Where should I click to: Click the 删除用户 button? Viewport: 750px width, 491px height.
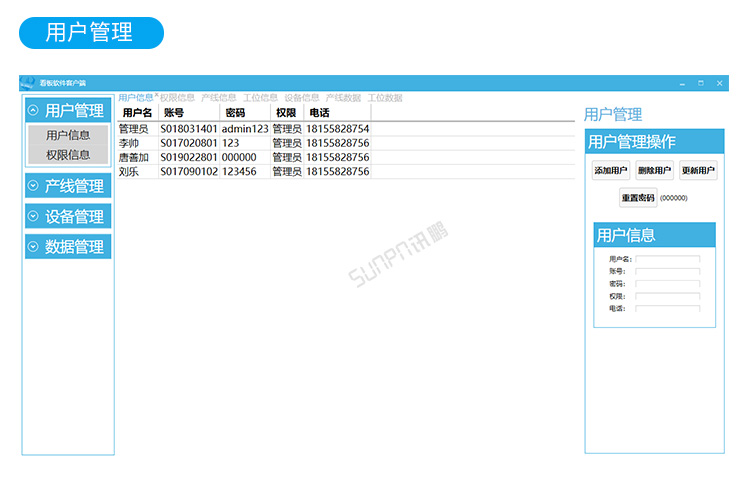click(654, 171)
